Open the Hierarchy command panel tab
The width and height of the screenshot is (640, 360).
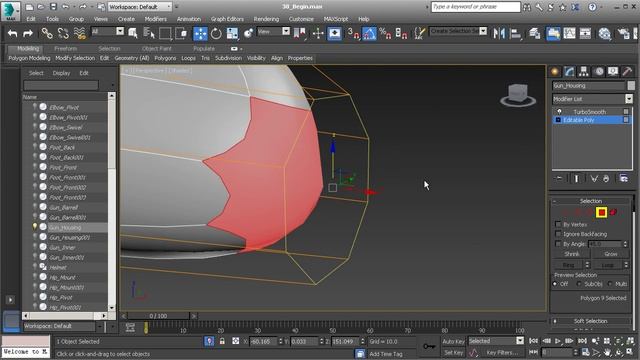[584, 72]
